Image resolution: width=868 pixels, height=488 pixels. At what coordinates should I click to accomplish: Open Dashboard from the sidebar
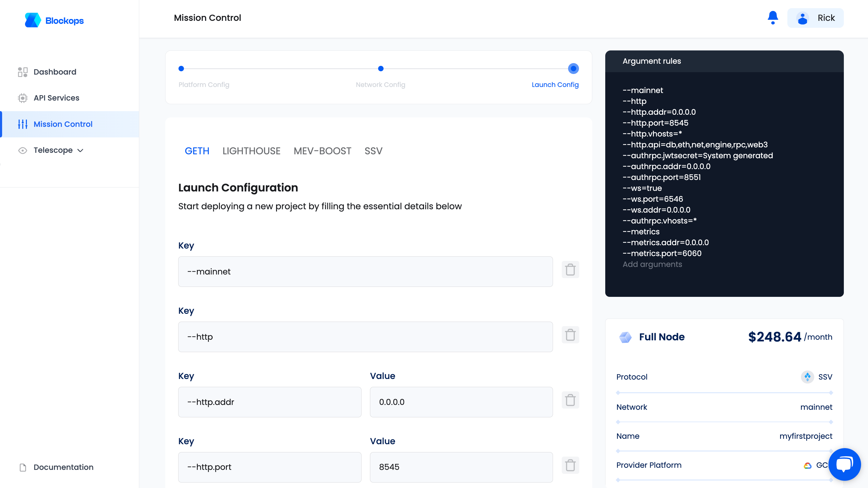55,72
